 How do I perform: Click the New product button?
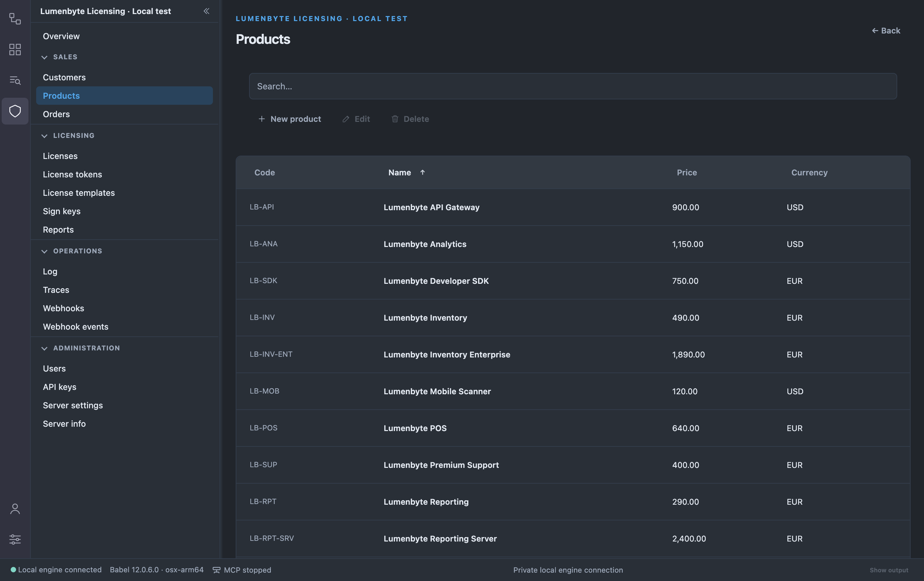(x=290, y=119)
